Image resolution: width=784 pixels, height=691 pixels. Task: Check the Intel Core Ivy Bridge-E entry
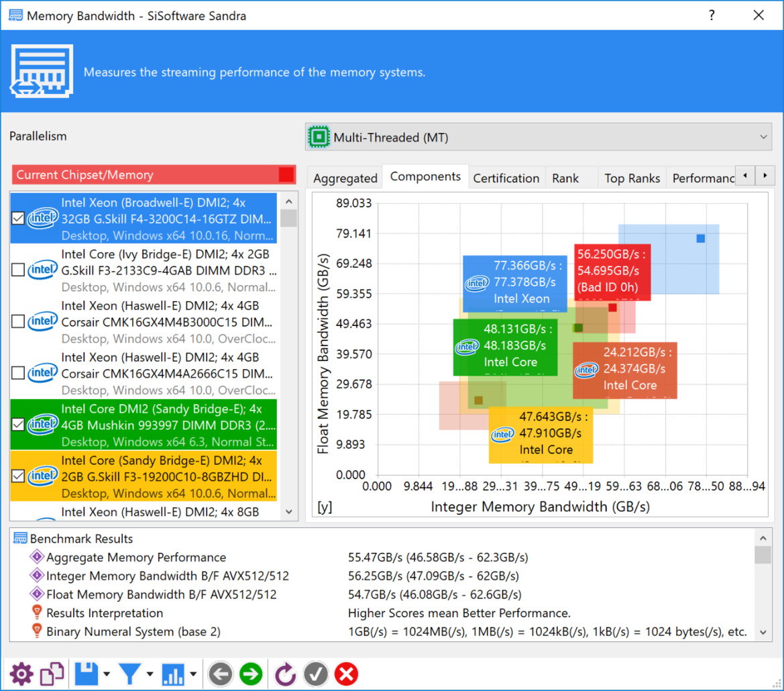(18, 270)
